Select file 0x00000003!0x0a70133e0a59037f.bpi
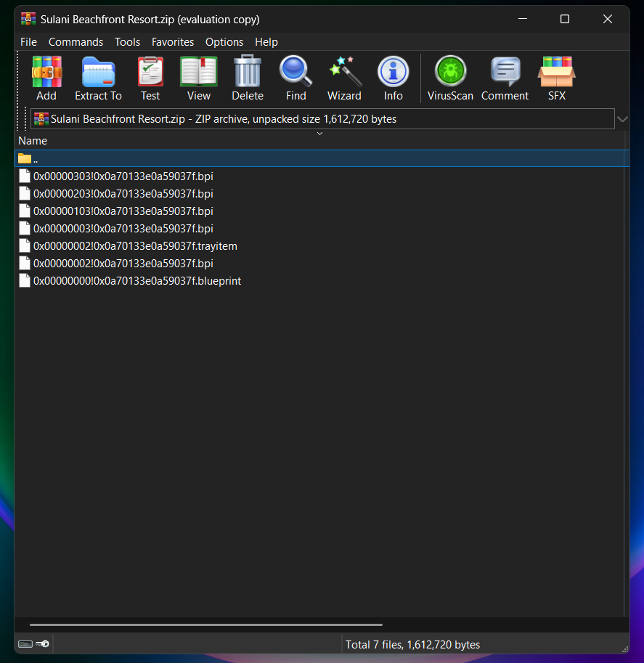The image size is (644, 663). pos(123,228)
